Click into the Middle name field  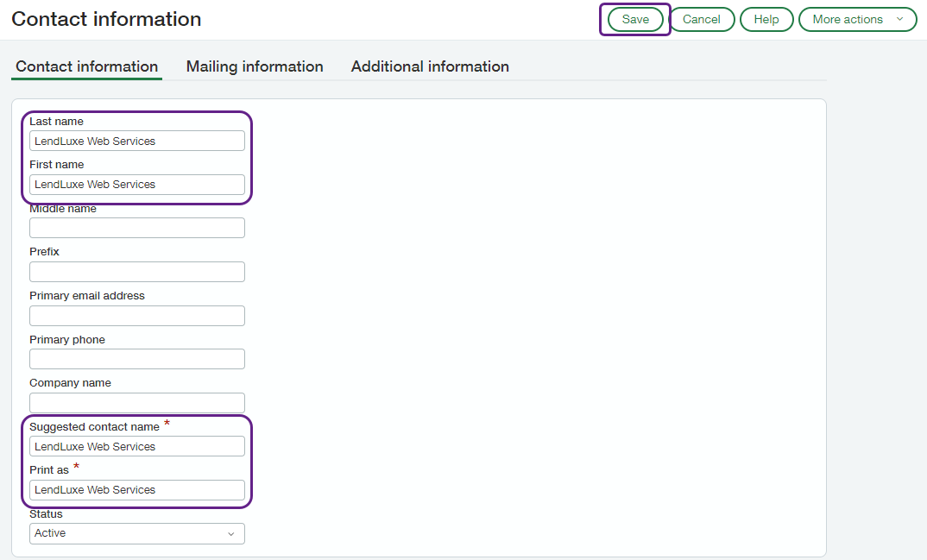pyautogui.click(x=136, y=227)
